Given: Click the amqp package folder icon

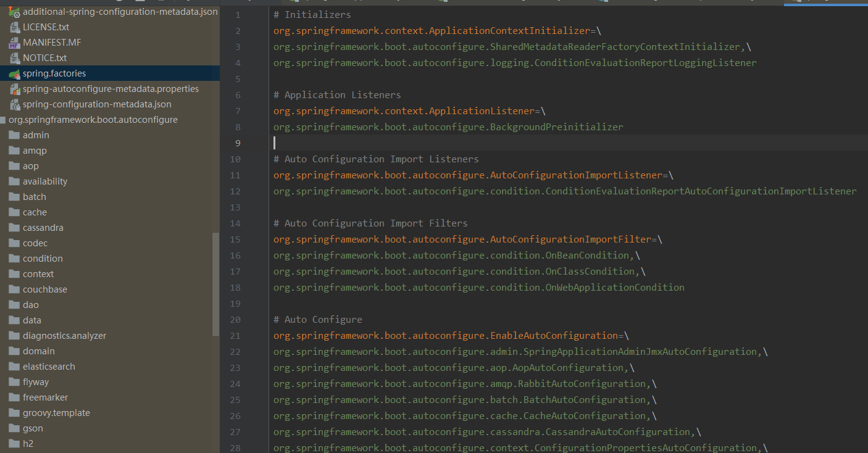Looking at the screenshot, I should [x=14, y=151].
